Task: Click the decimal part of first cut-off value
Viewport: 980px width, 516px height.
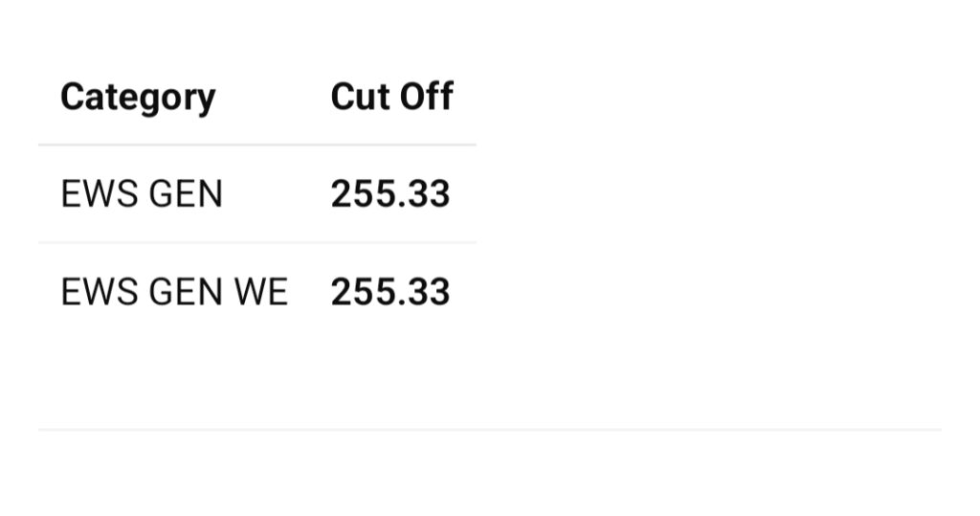Action: click(429, 194)
